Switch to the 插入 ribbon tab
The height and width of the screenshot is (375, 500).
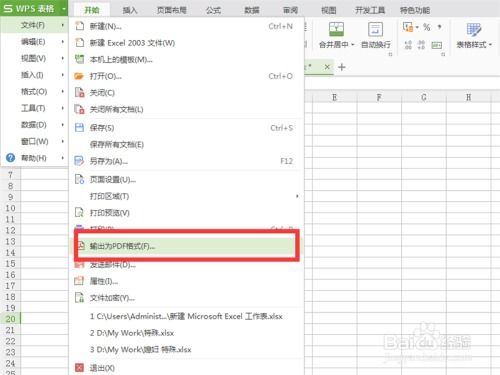coord(130,10)
